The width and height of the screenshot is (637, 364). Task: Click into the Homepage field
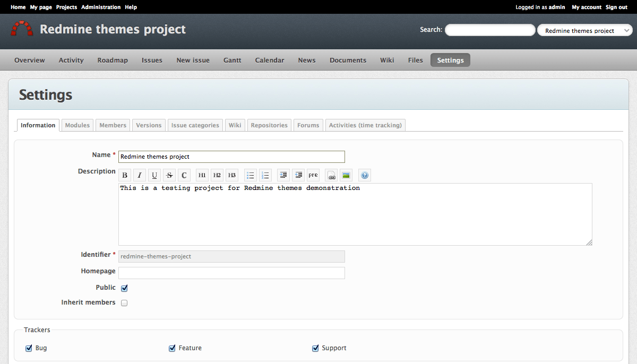click(x=231, y=273)
